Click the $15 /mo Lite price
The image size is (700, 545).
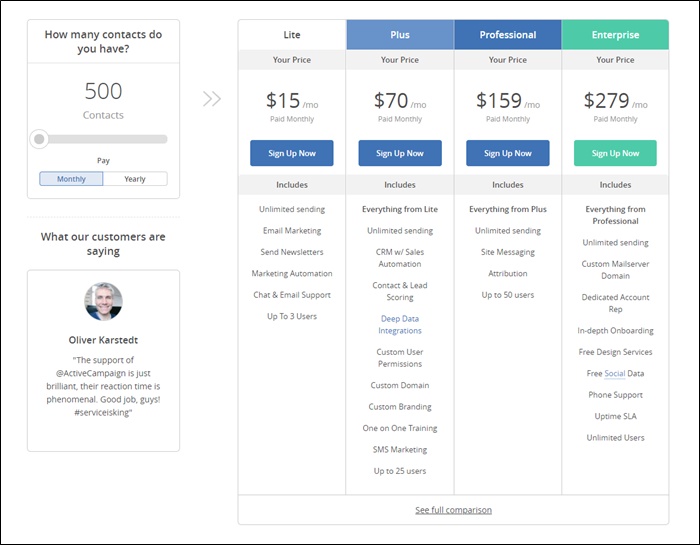(292, 101)
